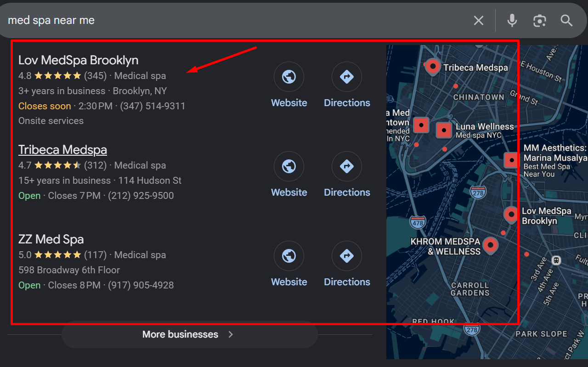Click the Tribeca Medspa phone number (212) 925-9500
Image resolution: width=588 pixels, height=367 pixels.
pyautogui.click(x=141, y=196)
